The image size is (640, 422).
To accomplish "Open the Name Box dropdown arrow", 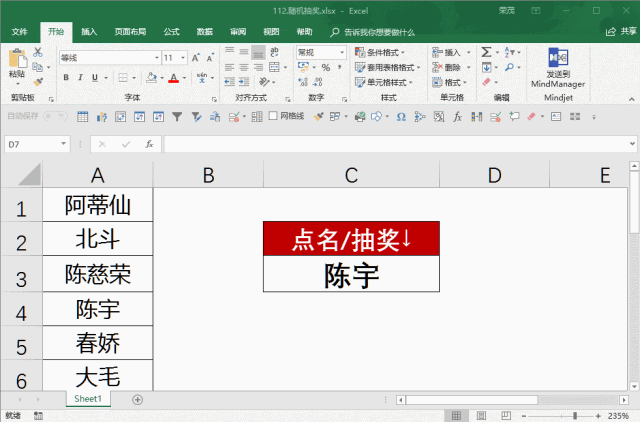I will tap(63, 144).
